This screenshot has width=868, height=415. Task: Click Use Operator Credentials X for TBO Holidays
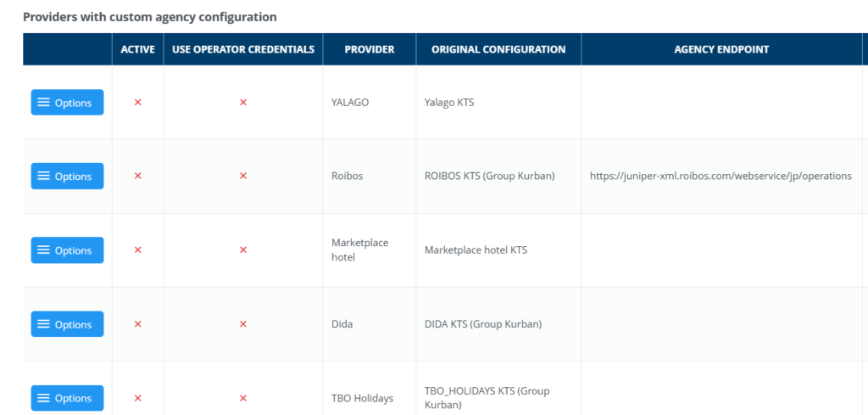tap(243, 398)
